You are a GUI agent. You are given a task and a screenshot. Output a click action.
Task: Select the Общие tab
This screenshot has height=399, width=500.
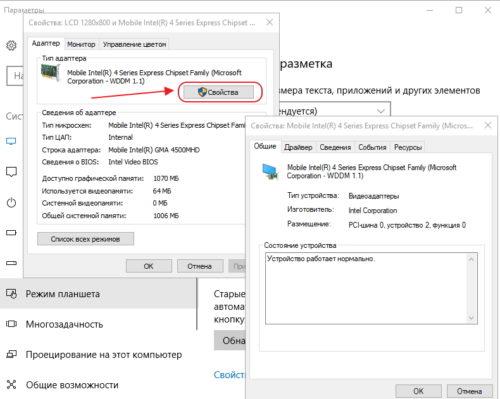tap(265, 146)
